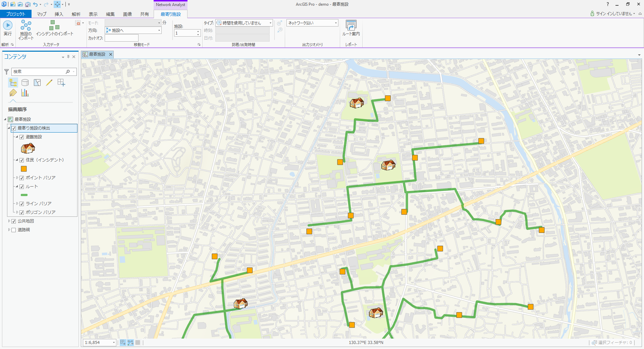Open the 方向 dropdown showing 施設へ
Viewport: 644px width, 349px height.
tap(158, 30)
